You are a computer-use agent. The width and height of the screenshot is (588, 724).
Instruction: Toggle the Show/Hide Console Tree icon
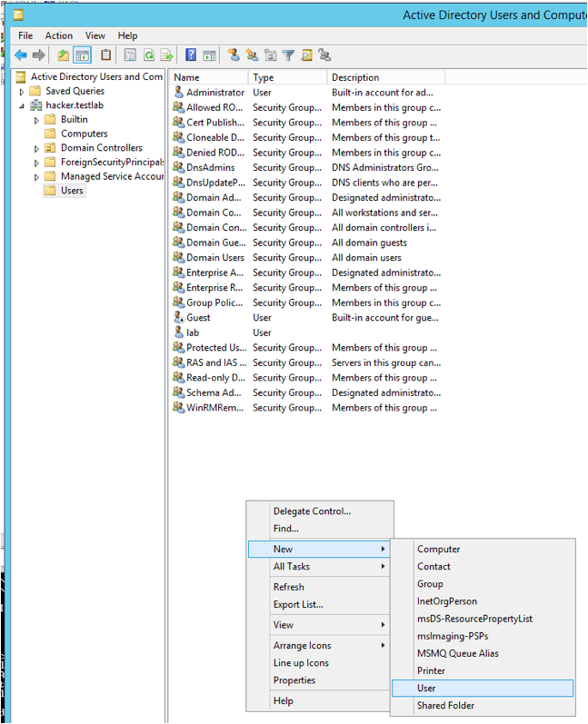pos(83,55)
